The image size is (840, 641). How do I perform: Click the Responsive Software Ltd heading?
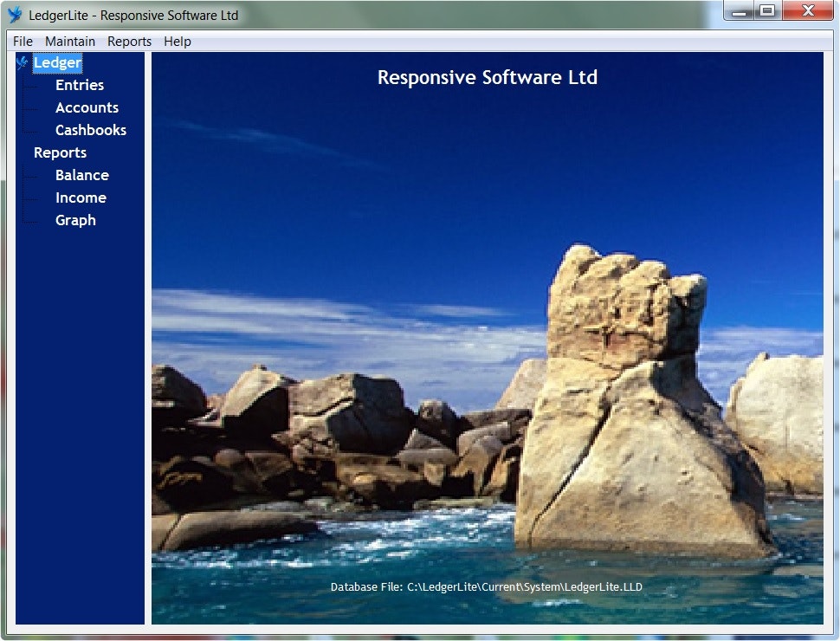[x=487, y=77]
